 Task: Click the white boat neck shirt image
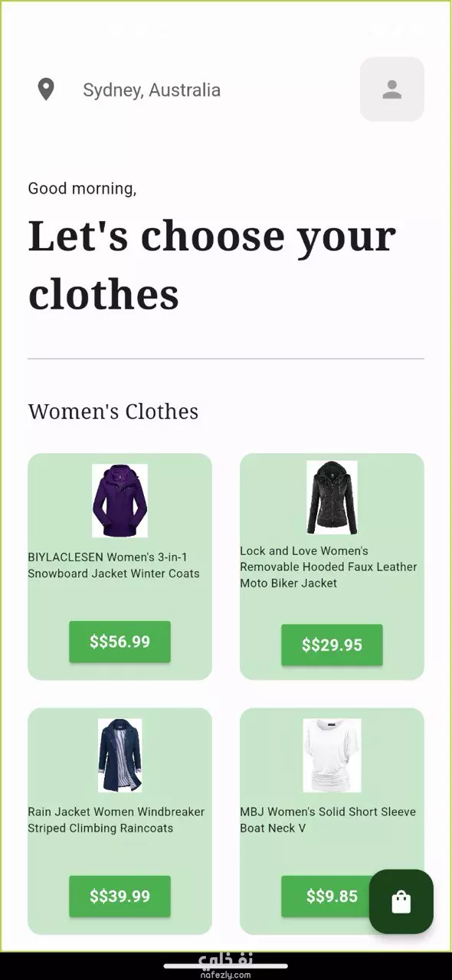pyautogui.click(x=332, y=755)
